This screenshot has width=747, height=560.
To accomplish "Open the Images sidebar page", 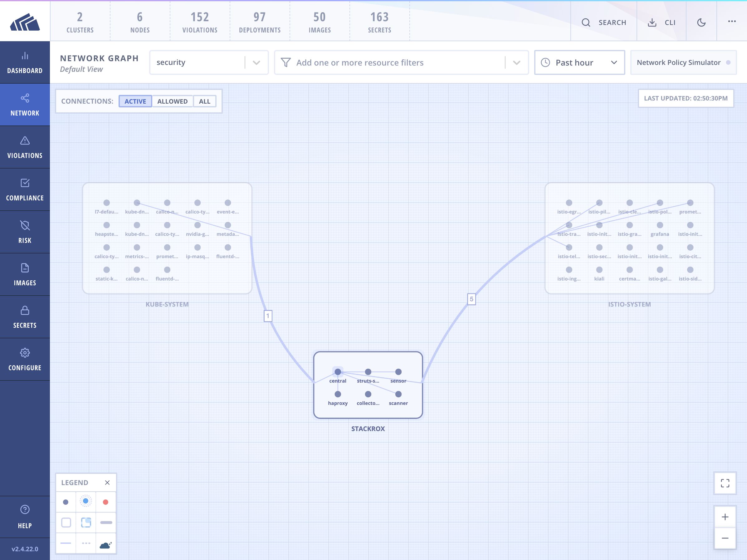I will (x=25, y=275).
